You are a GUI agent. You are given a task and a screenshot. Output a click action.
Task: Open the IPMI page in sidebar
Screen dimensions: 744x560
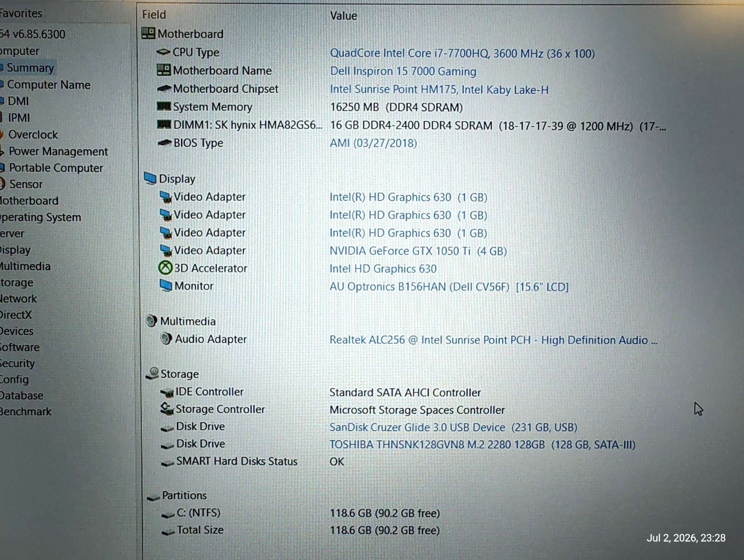19,118
